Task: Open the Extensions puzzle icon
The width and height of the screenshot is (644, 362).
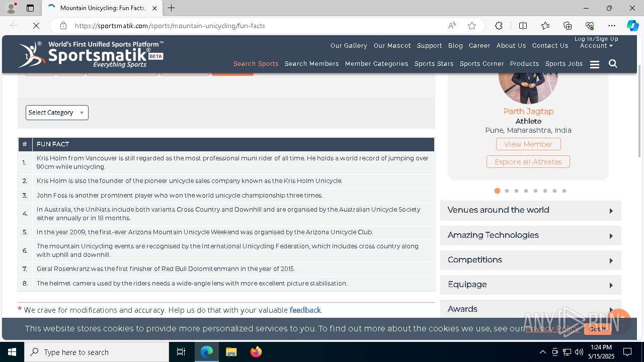Action: (x=499, y=26)
